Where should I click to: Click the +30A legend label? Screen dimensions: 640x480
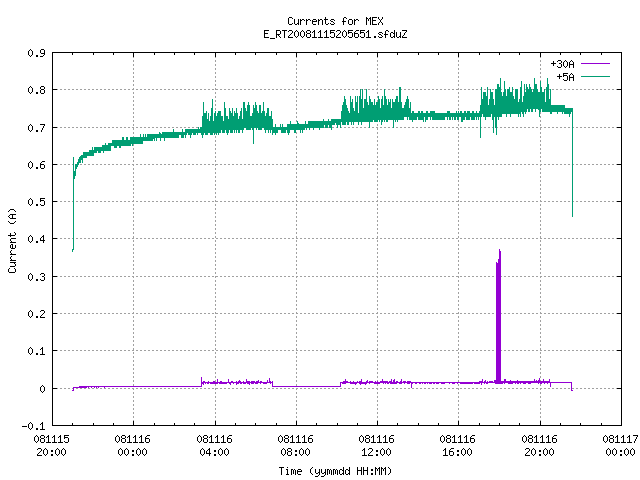pos(562,64)
